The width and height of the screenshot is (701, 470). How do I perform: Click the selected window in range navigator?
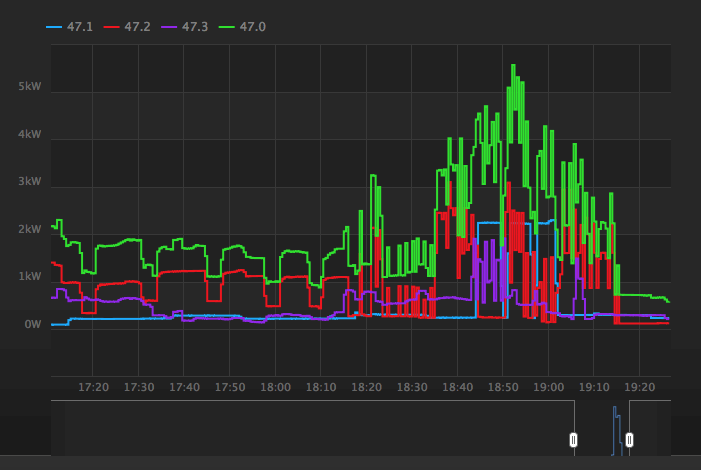(602, 428)
